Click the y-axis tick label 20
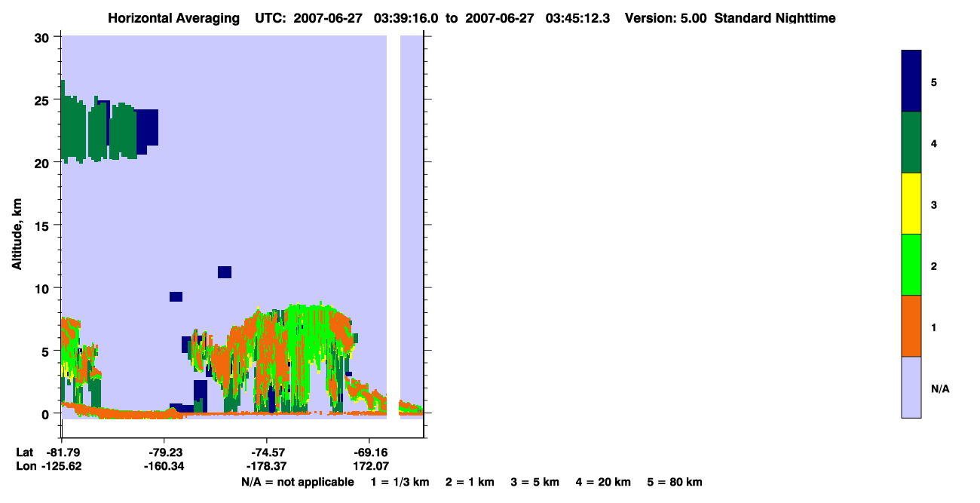This screenshot has height=503, width=980. [43, 163]
